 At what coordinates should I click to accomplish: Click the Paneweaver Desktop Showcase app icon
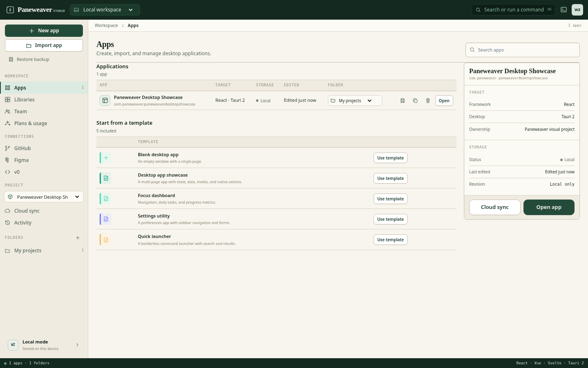pyautogui.click(x=105, y=101)
